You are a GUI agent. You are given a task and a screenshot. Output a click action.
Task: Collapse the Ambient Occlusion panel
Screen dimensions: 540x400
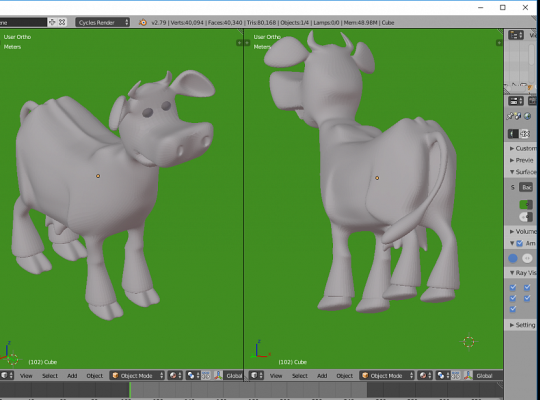(x=512, y=243)
